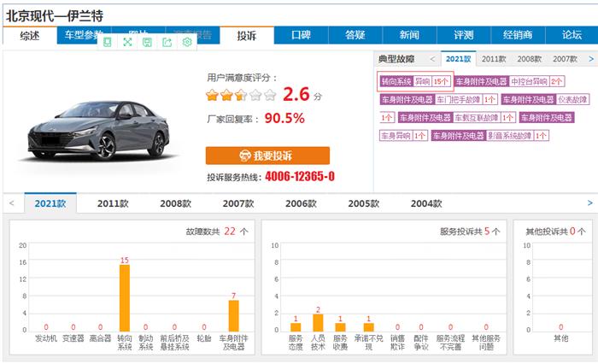This screenshot has width=598, height=364.
Task: Open the 口碑 tab
Action: (301, 35)
